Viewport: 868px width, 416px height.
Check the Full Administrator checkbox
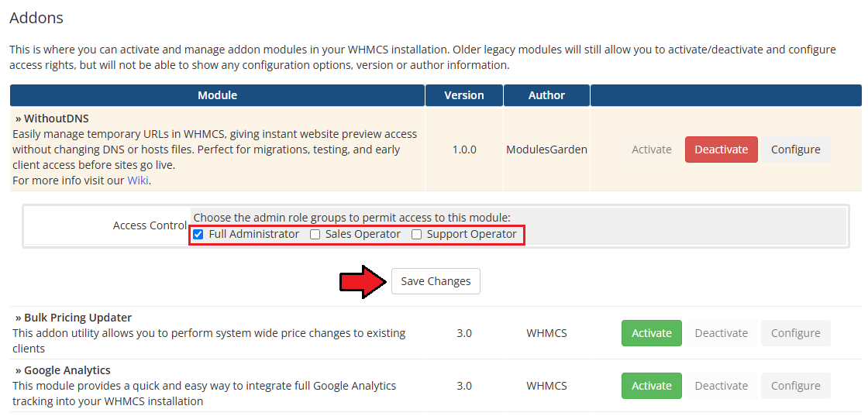198,235
